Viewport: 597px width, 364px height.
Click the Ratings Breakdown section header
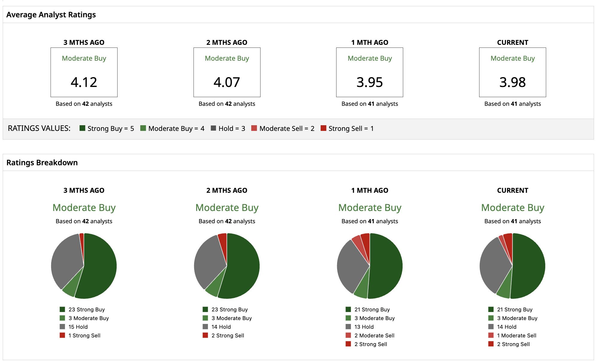click(42, 163)
